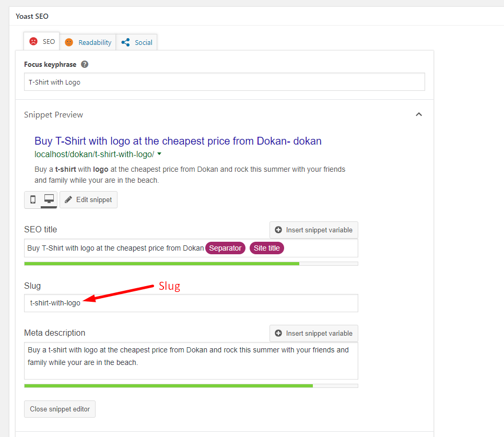Click the SEO title length progress bar
This screenshot has height=437, width=504.
tap(191, 264)
